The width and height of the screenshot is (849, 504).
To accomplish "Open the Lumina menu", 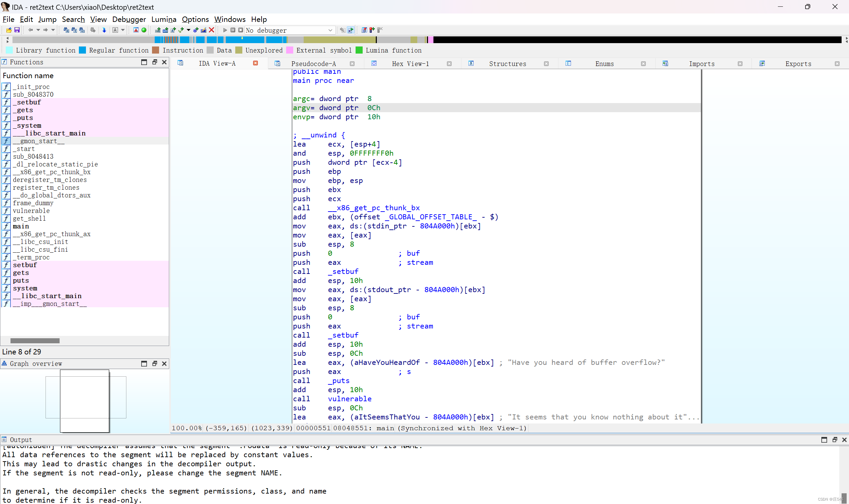I will pos(164,19).
